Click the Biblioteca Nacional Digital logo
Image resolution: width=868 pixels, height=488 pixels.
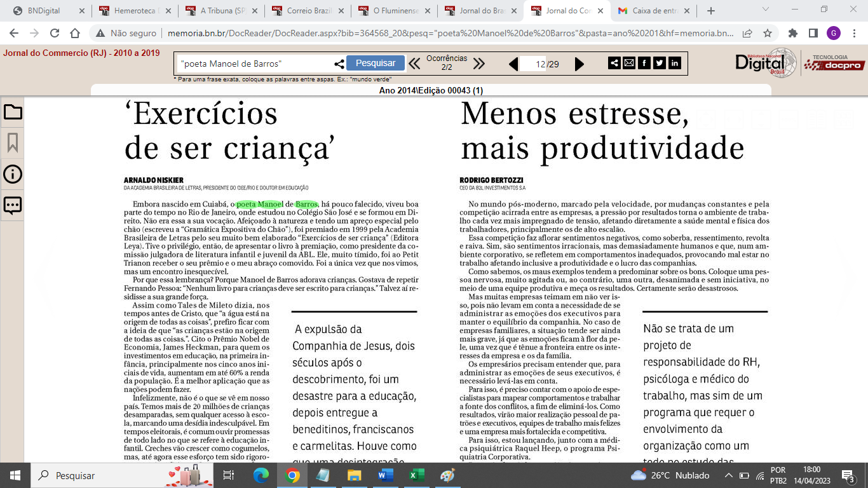(766, 63)
